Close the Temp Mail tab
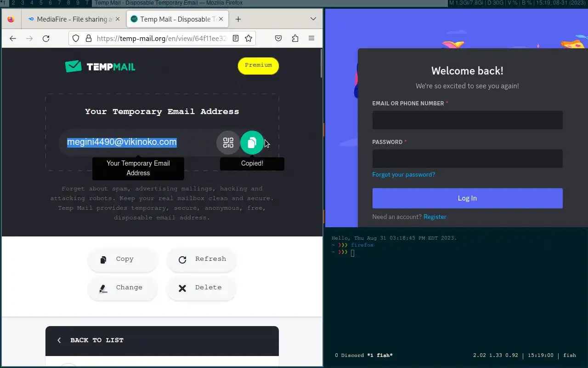Screen dimensions: 588x368 coord(221,19)
